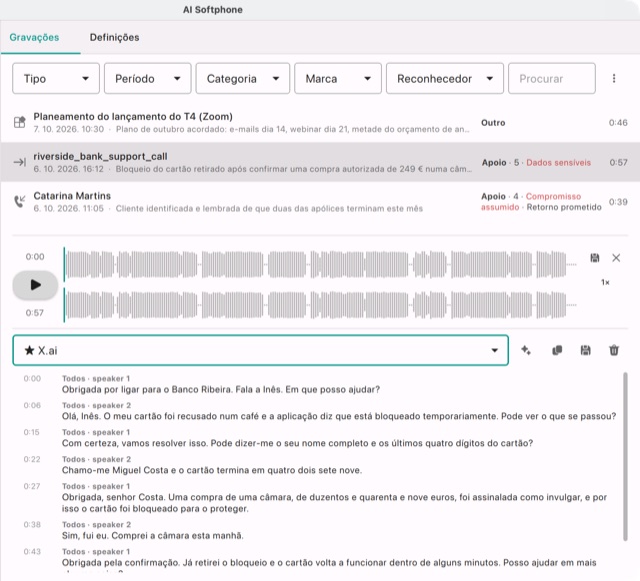Jump to the 0:38 transcript timestamp
Viewport: 640px width, 581px height.
pos(32,525)
